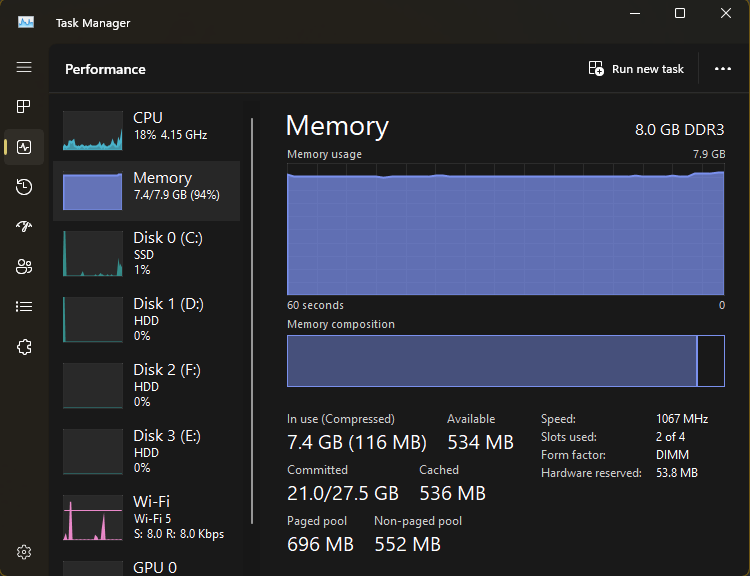Select the Performance page icon
Viewport: 750px width, 576px height.
(x=24, y=147)
